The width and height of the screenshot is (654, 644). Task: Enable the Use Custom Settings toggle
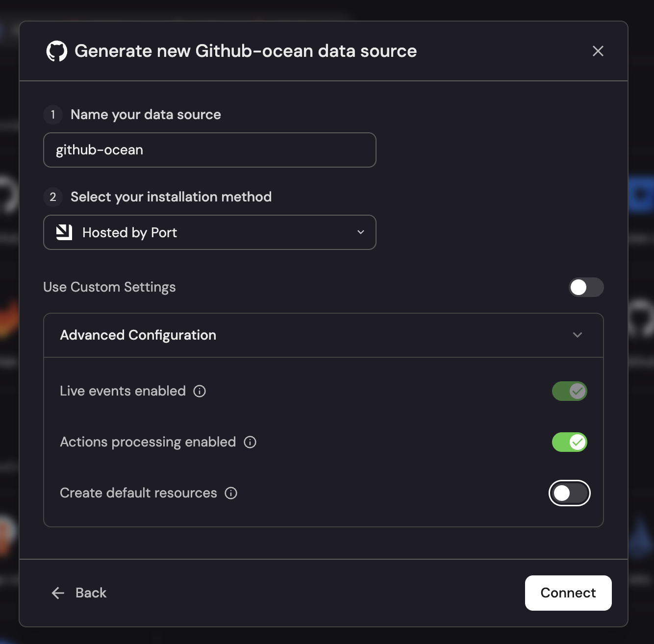pos(586,287)
